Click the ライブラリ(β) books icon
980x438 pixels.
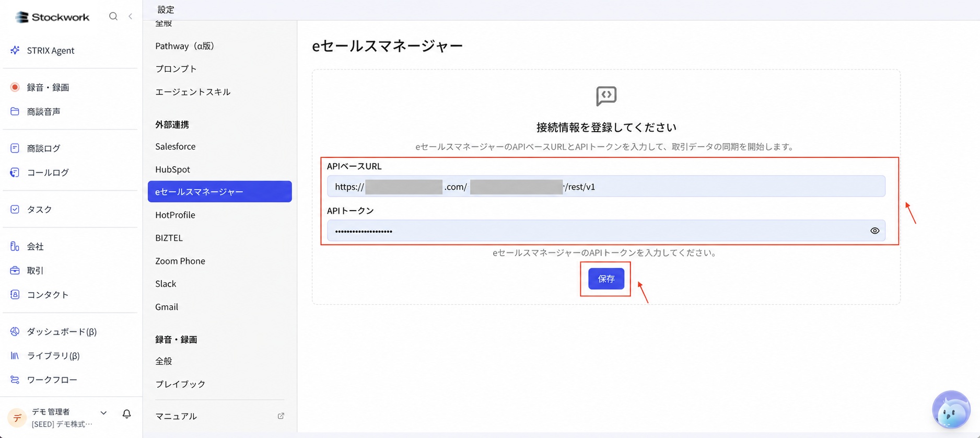[x=15, y=355]
